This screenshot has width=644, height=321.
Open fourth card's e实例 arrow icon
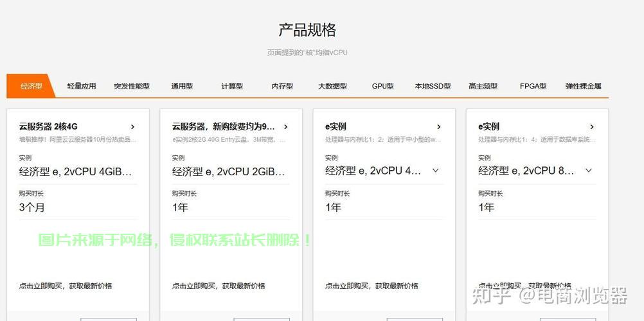coord(591,127)
